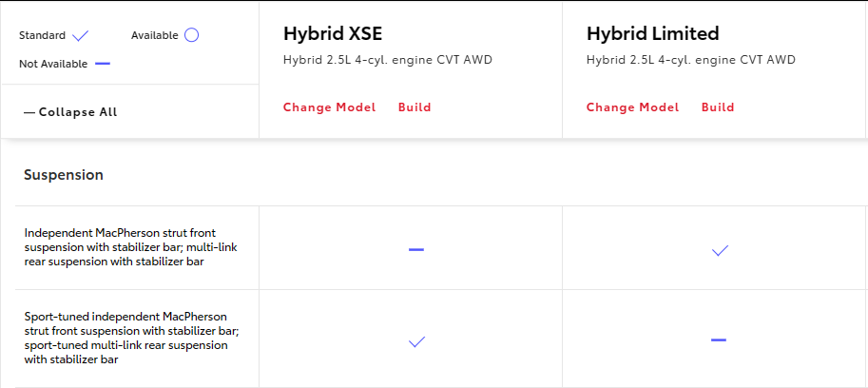
Task: Click the Hybrid XSE engine description text
Action: [388, 60]
